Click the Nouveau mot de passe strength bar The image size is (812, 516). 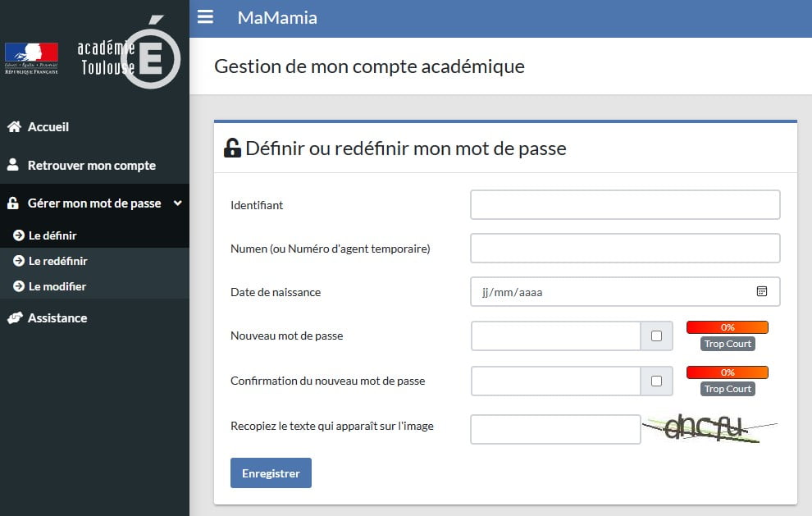pos(727,326)
